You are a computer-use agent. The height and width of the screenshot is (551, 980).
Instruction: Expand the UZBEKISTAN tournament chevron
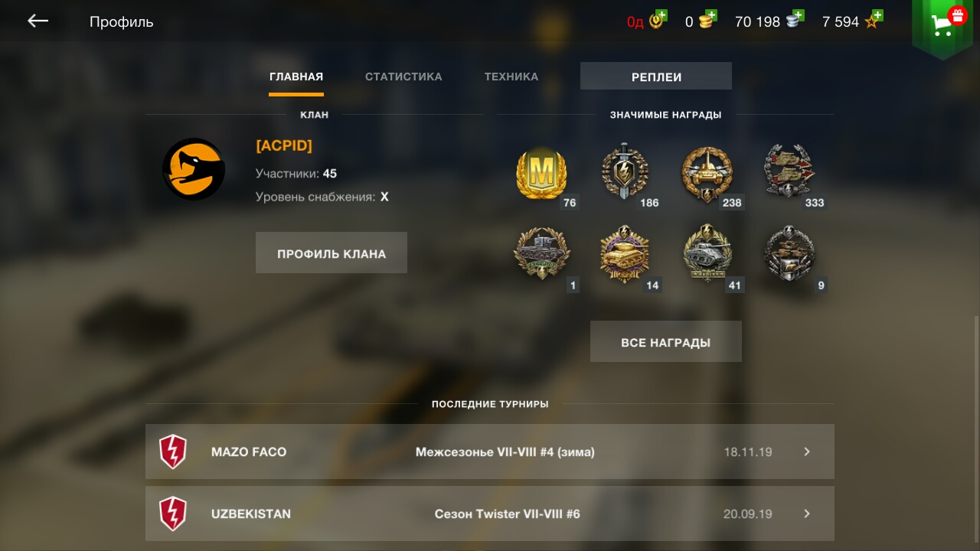pos(807,514)
